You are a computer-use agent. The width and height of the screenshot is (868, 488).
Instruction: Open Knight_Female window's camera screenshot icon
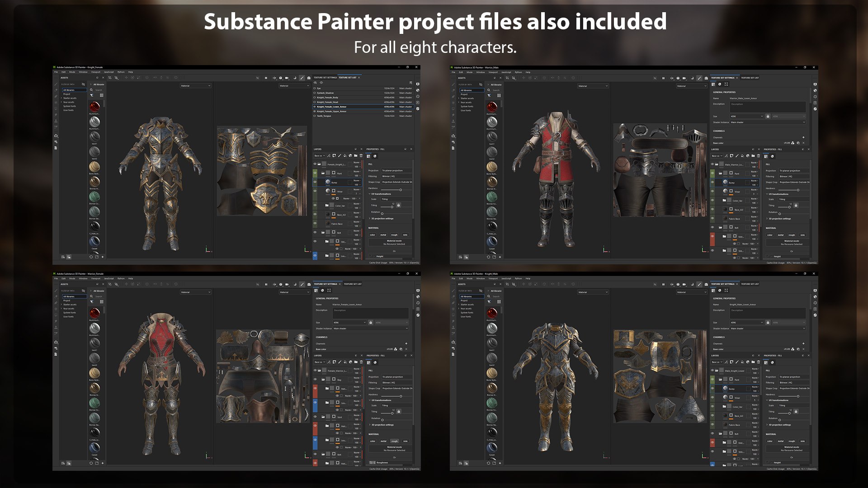click(x=309, y=78)
